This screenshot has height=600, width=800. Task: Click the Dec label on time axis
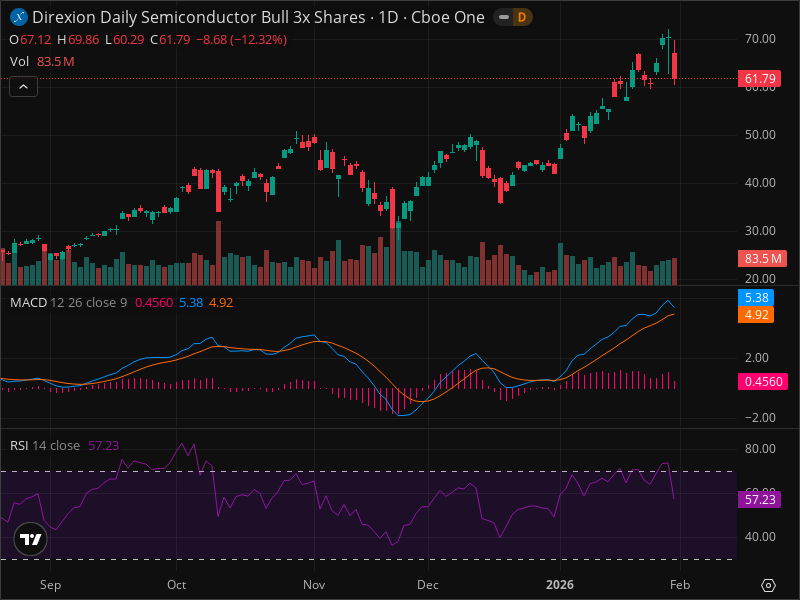pyautogui.click(x=428, y=585)
